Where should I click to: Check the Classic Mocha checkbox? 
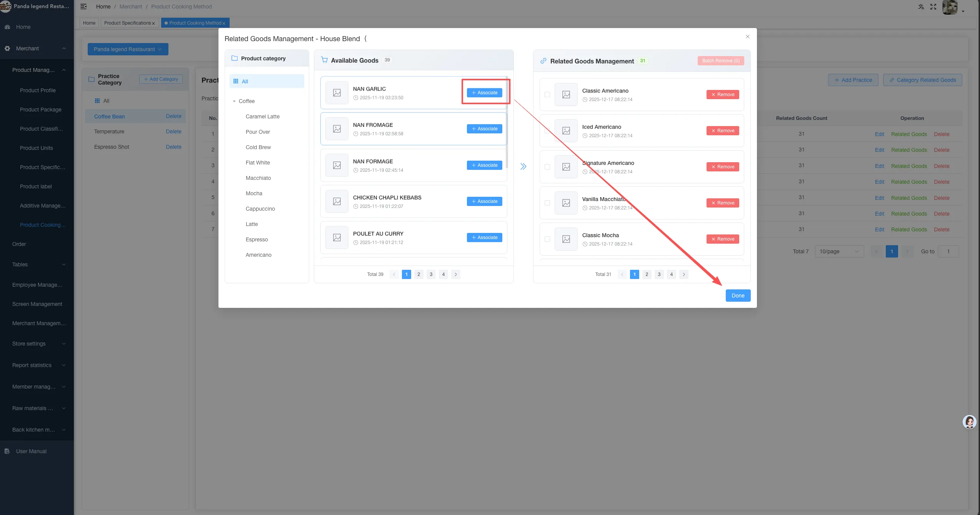click(547, 239)
